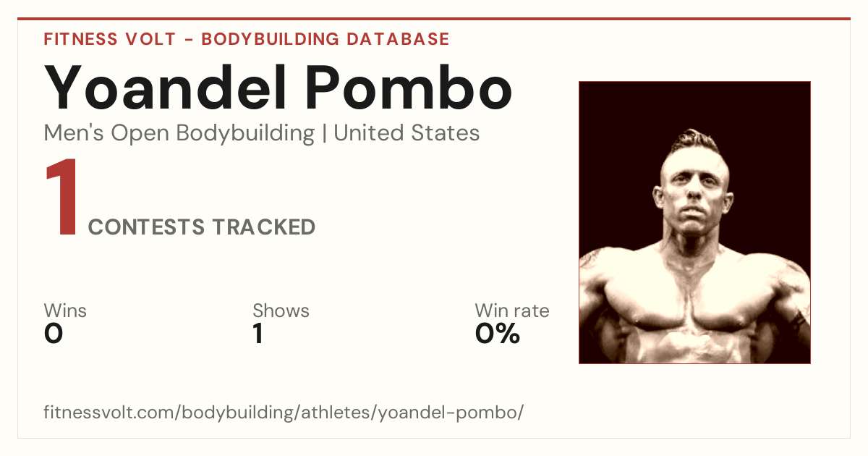Click the large red number 1

pos(61,198)
